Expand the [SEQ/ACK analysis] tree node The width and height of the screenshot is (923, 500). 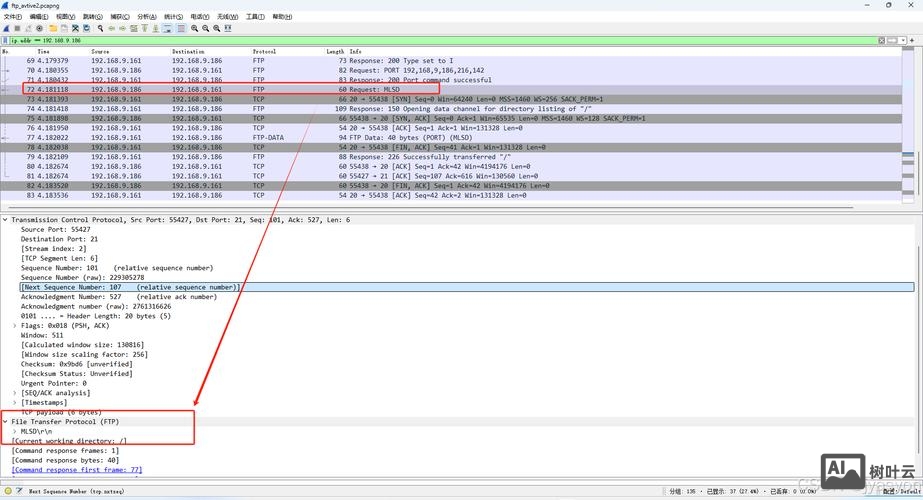pyautogui.click(x=15, y=393)
